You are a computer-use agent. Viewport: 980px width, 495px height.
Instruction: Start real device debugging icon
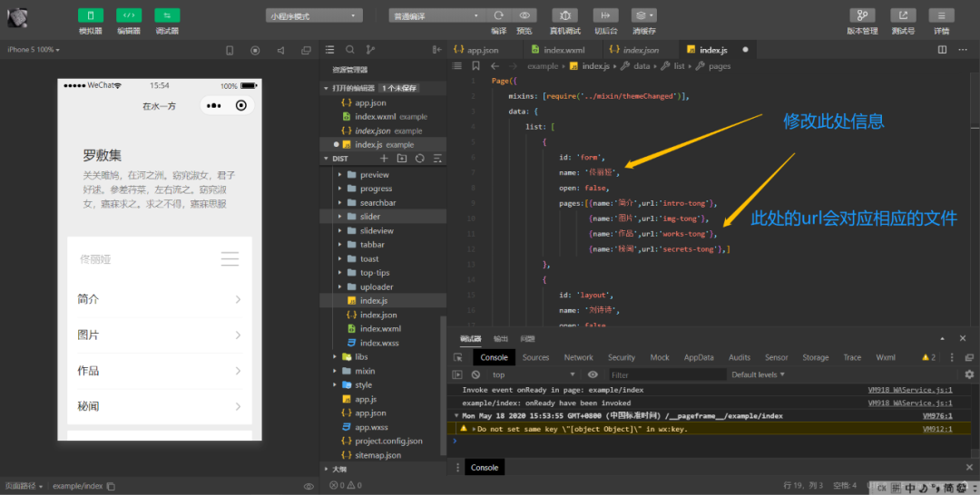pyautogui.click(x=565, y=15)
